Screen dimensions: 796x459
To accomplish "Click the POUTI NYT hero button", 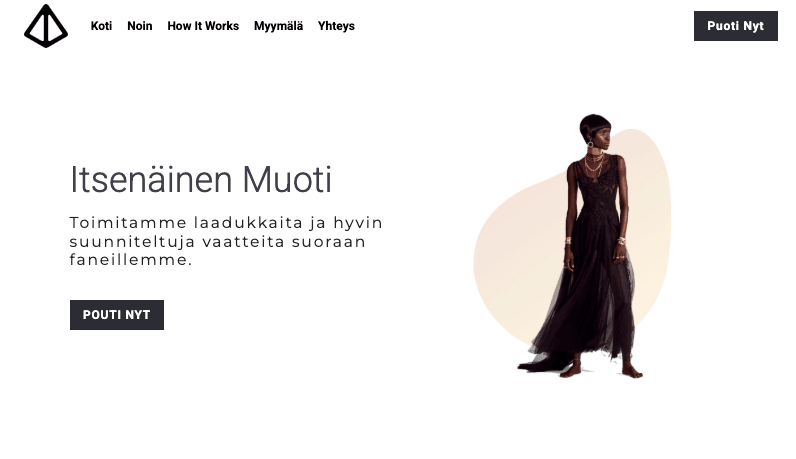I will pos(117,315).
